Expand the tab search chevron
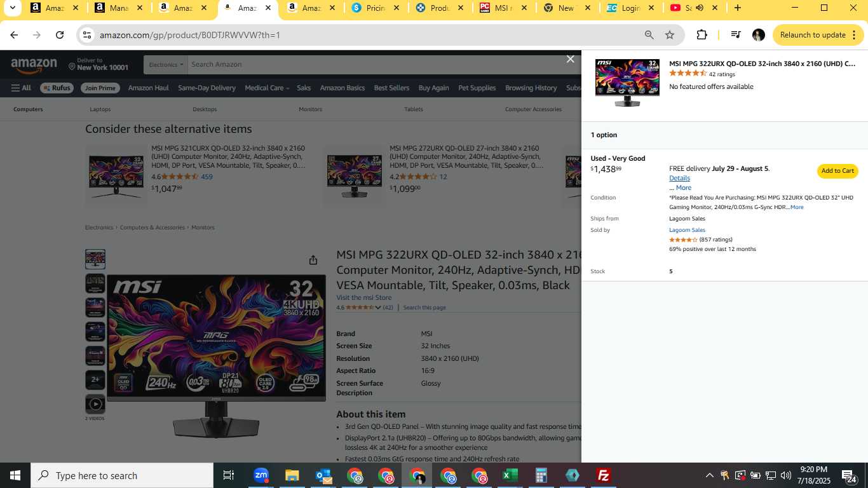 (x=12, y=8)
